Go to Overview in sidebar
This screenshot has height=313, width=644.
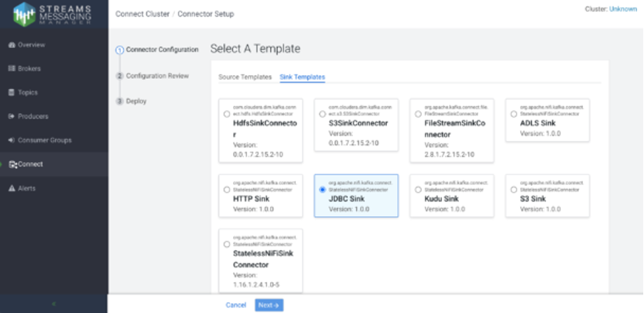coord(31,45)
